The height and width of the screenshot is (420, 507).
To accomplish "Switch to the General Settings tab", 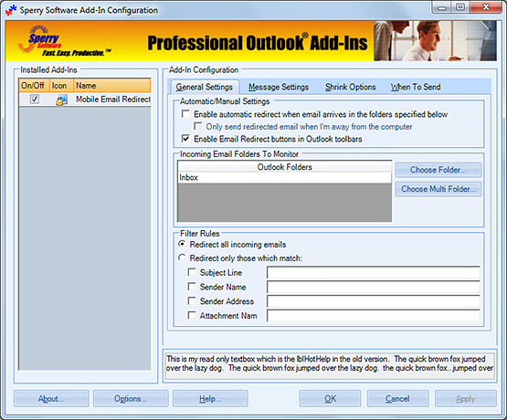I will pos(204,87).
